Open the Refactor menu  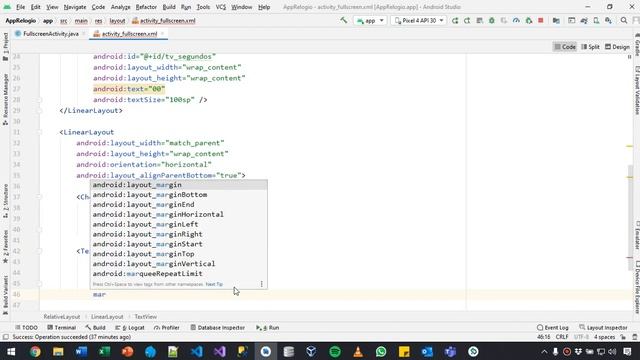(146, 7)
